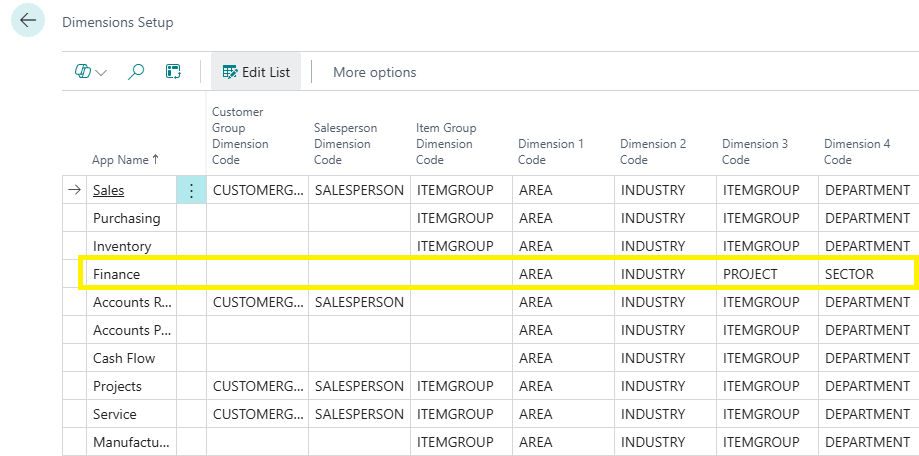Select the Cash Flow row name
The height and width of the screenshot is (456, 919).
124,358
